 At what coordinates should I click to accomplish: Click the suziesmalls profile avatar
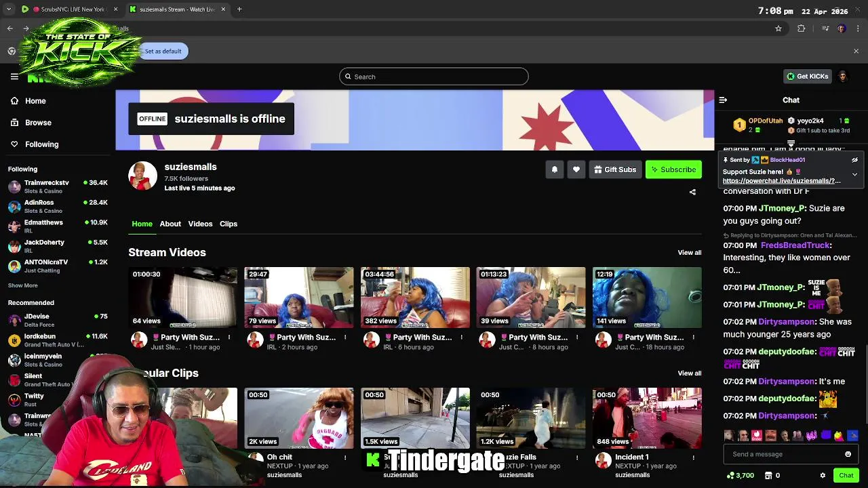(x=142, y=176)
